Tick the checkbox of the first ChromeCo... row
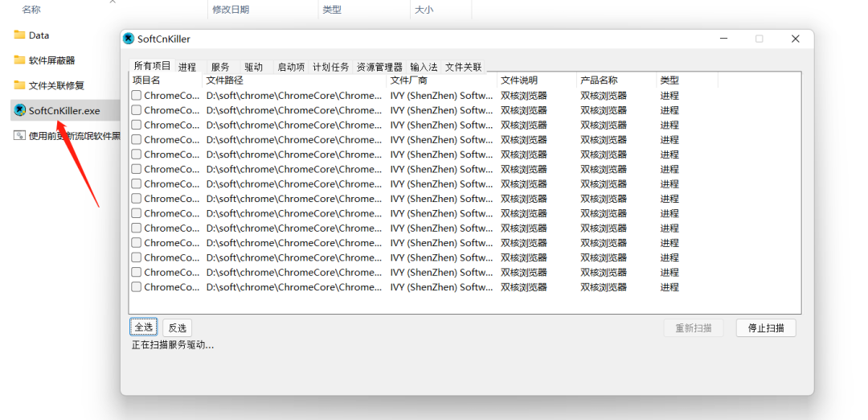The image size is (868, 420). (x=136, y=95)
